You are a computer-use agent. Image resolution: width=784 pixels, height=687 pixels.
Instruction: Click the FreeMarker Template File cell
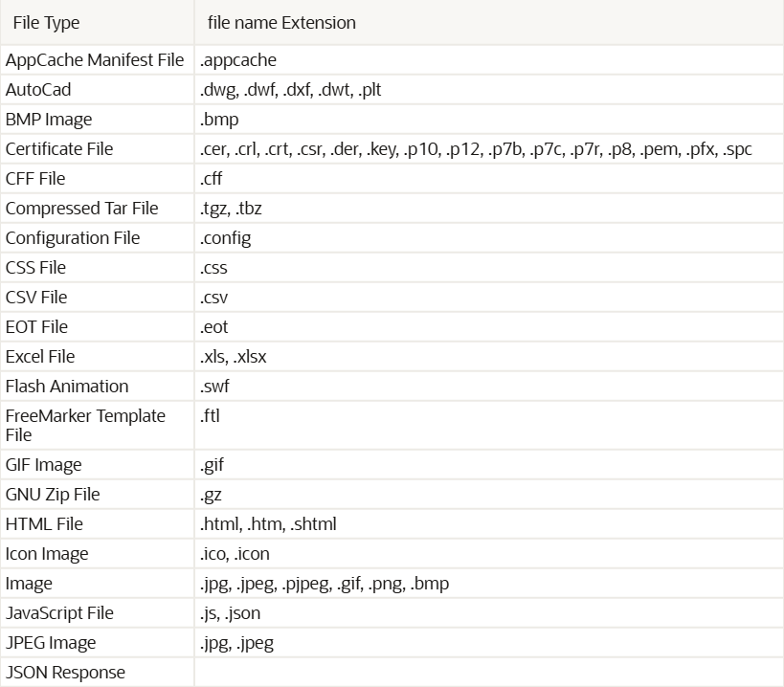point(85,425)
